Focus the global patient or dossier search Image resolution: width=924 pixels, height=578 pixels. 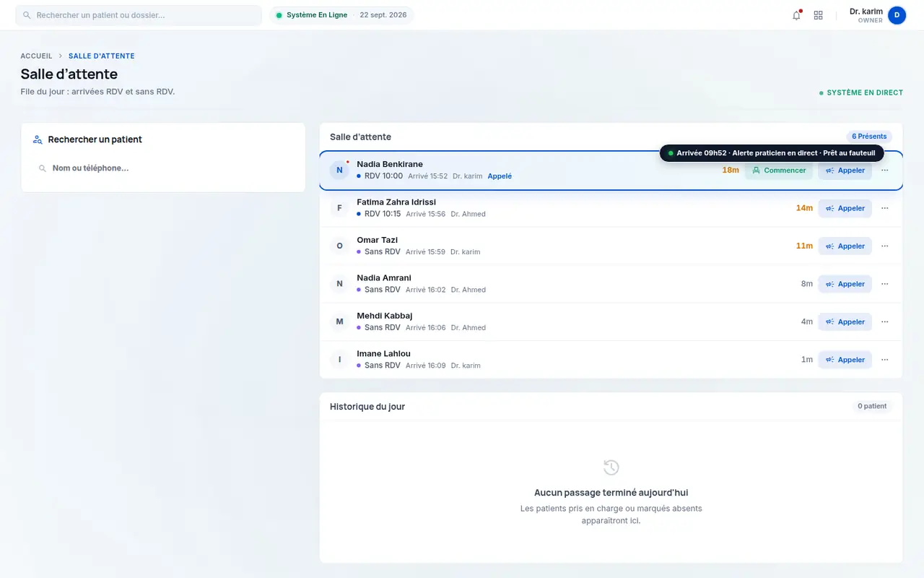coord(139,15)
